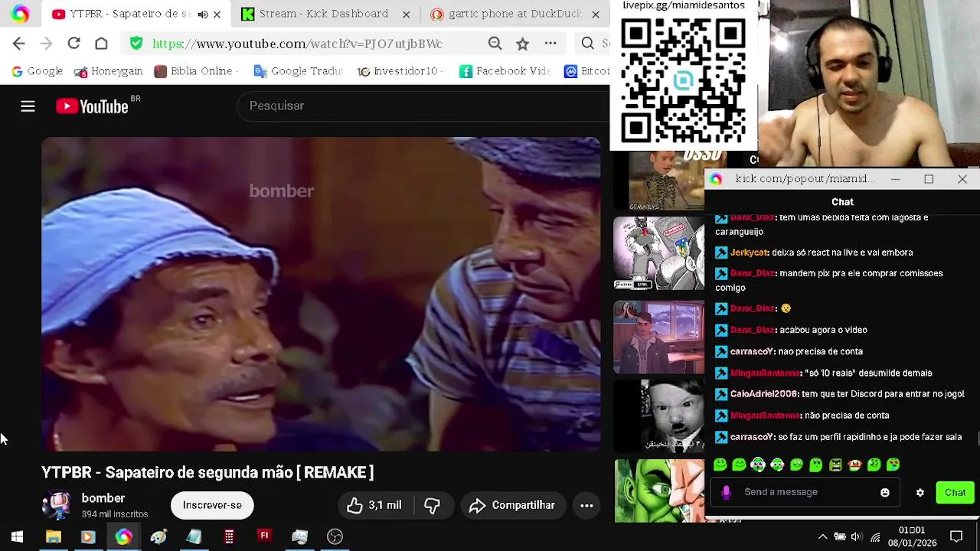Click the green Chat send button

[x=955, y=492]
